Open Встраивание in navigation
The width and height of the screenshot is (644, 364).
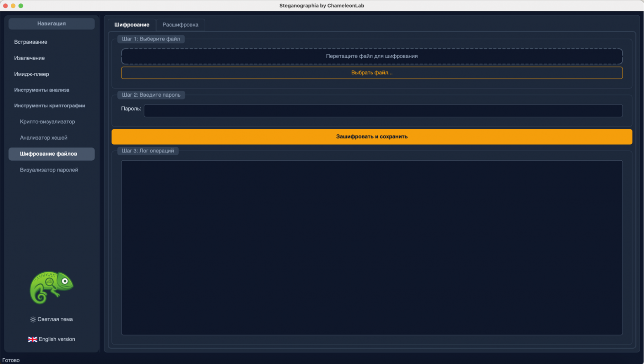(31, 42)
